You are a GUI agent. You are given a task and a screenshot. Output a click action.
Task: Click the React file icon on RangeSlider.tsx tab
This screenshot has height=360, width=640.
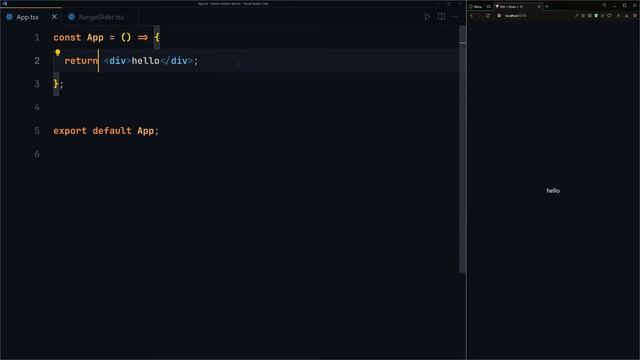[x=71, y=17]
